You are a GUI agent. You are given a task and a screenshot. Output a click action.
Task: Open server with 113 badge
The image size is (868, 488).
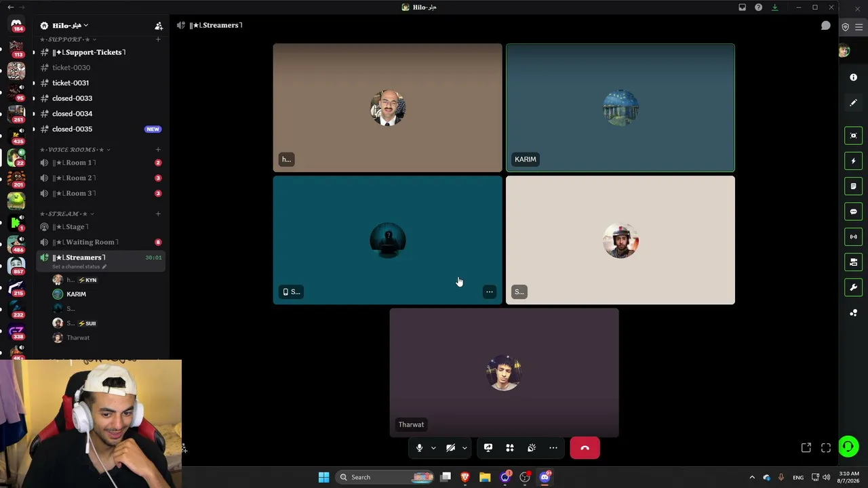[x=16, y=48]
